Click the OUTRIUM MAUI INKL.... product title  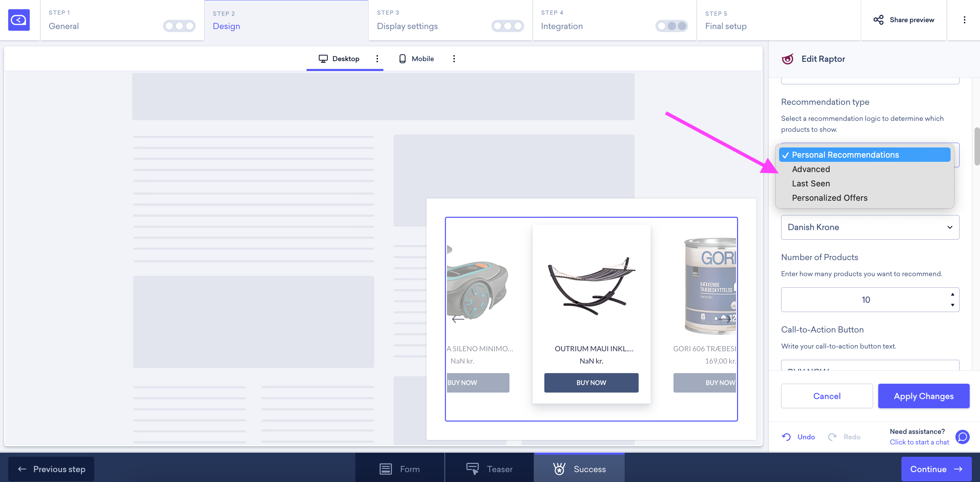(x=594, y=349)
